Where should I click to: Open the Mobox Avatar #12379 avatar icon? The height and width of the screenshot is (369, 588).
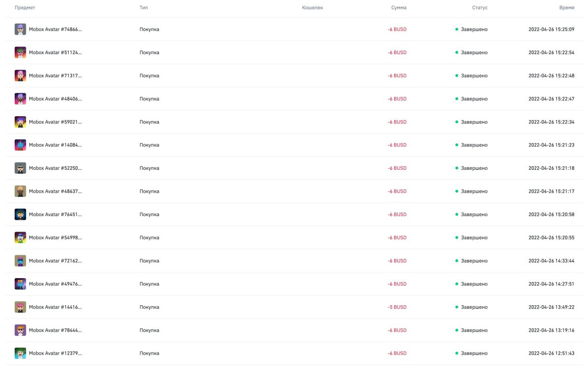point(20,353)
